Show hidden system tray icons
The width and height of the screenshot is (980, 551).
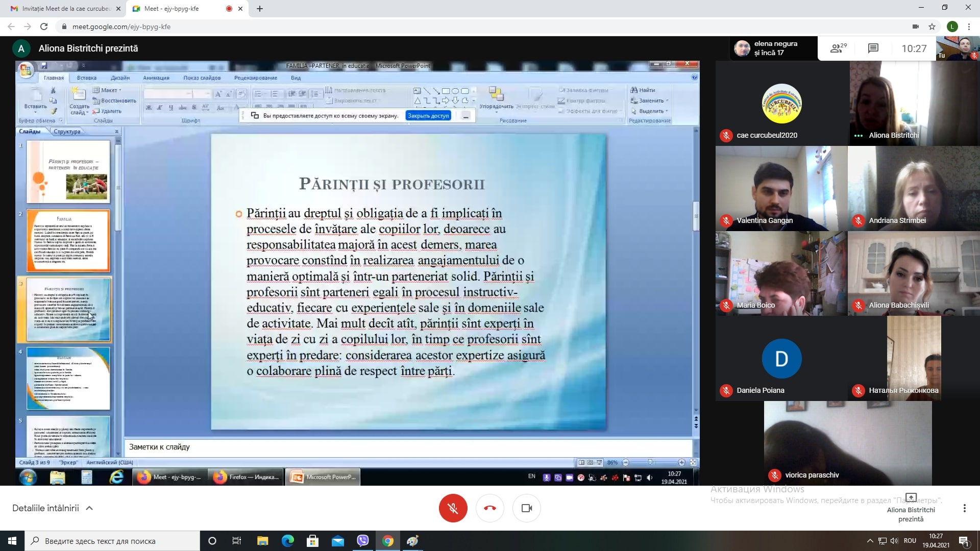(870, 541)
